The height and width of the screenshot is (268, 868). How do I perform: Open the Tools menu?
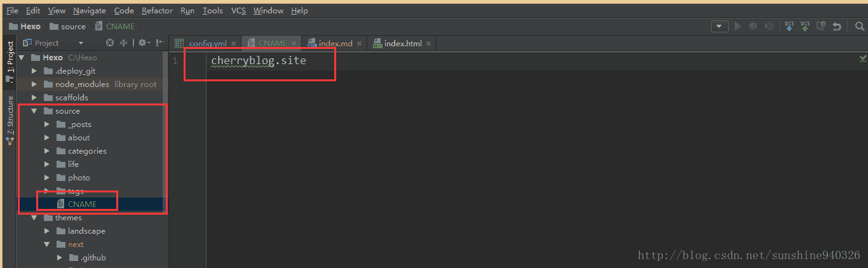pos(213,10)
